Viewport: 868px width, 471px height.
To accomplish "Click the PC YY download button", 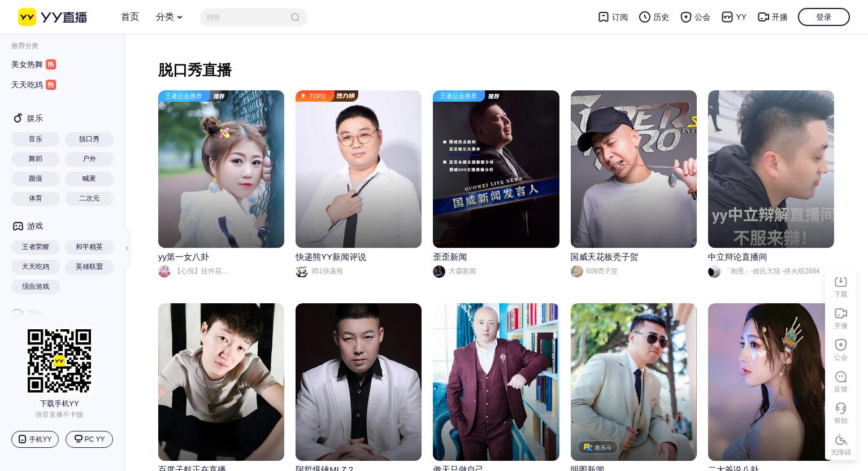I will [x=89, y=439].
